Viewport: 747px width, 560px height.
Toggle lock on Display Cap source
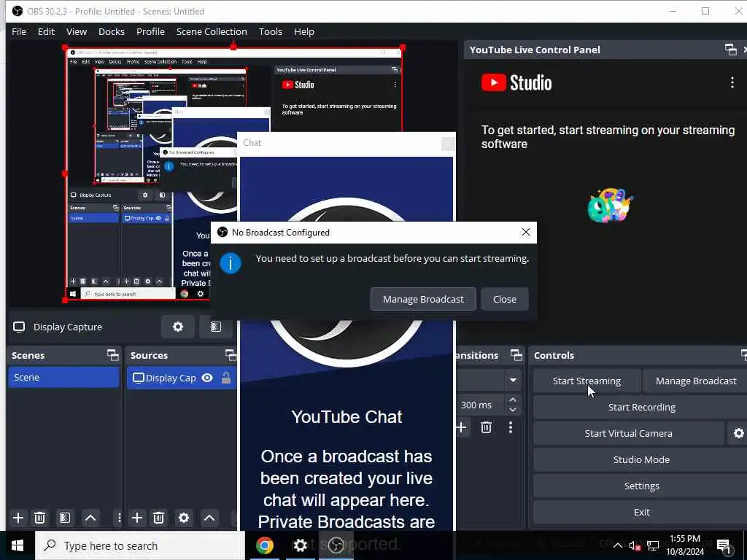click(x=226, y=378)
